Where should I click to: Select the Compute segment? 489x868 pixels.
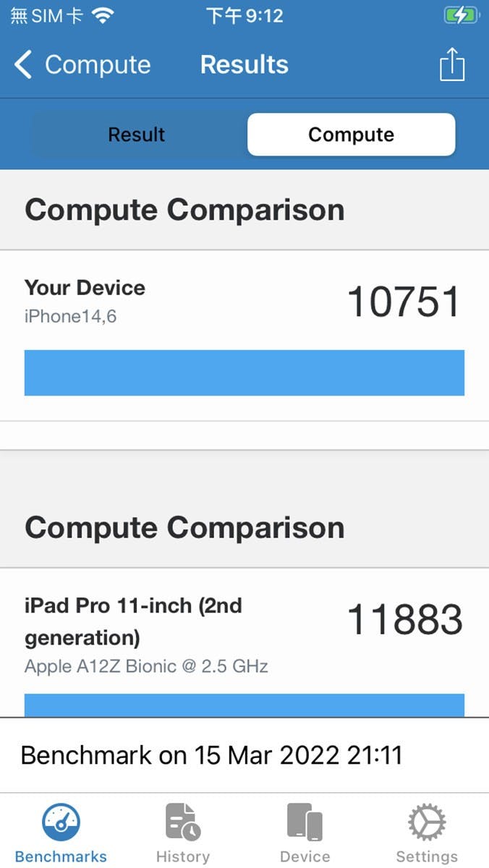[351, 135]
